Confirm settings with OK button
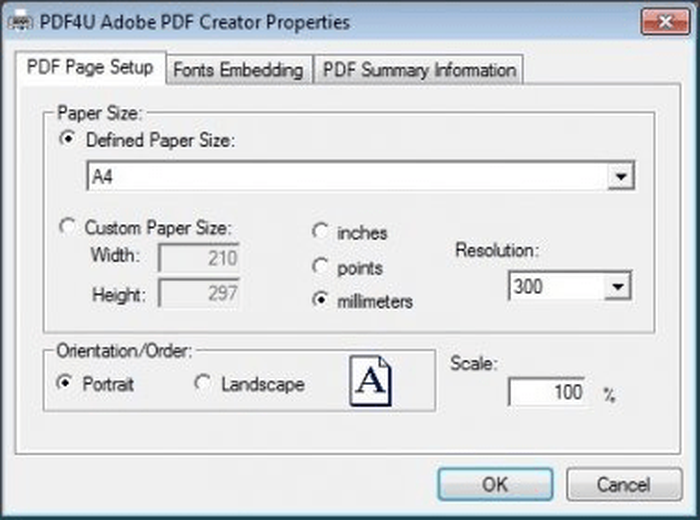This screenshot has width=700, height=520. [495, 484]
